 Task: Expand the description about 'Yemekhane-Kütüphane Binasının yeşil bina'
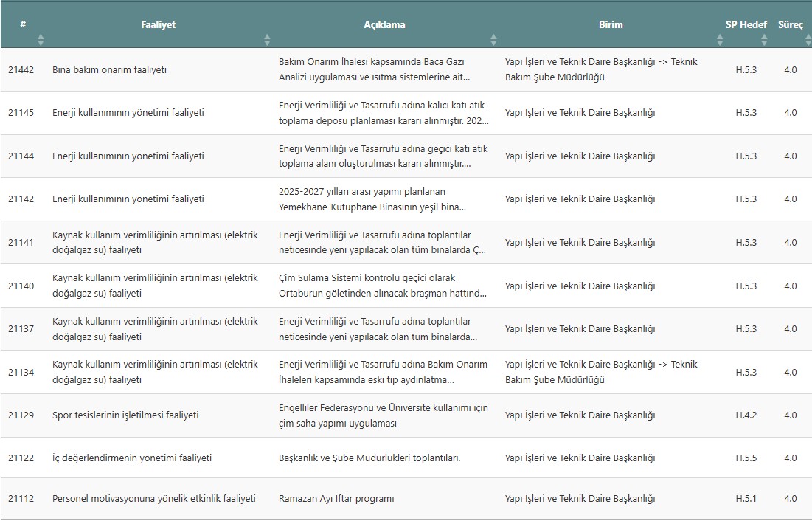(x=372, y=199)
